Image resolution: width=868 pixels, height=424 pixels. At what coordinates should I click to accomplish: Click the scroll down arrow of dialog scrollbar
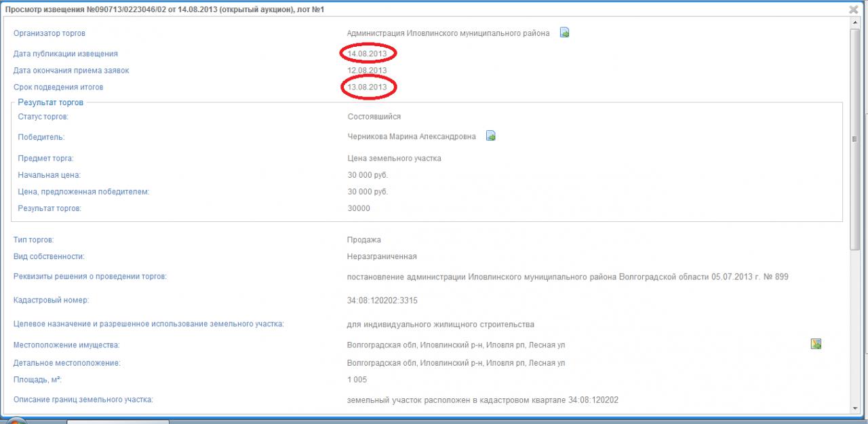tap(855, 408)
